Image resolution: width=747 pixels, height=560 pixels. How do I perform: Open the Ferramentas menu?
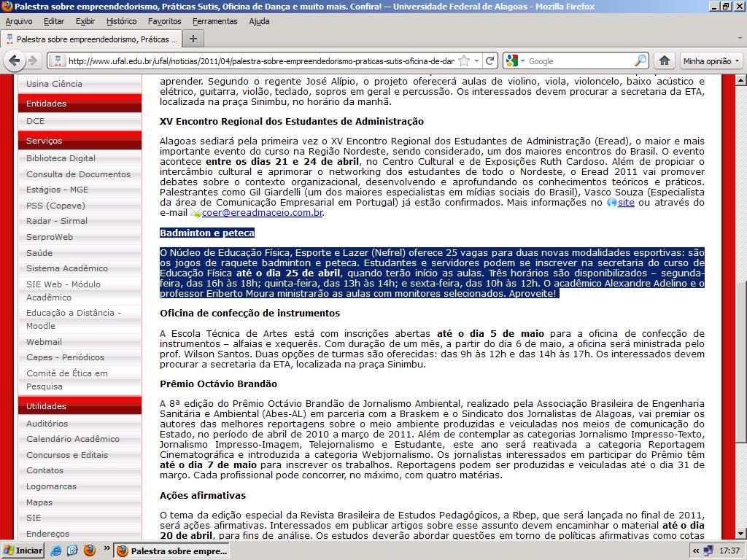(215, 21)
